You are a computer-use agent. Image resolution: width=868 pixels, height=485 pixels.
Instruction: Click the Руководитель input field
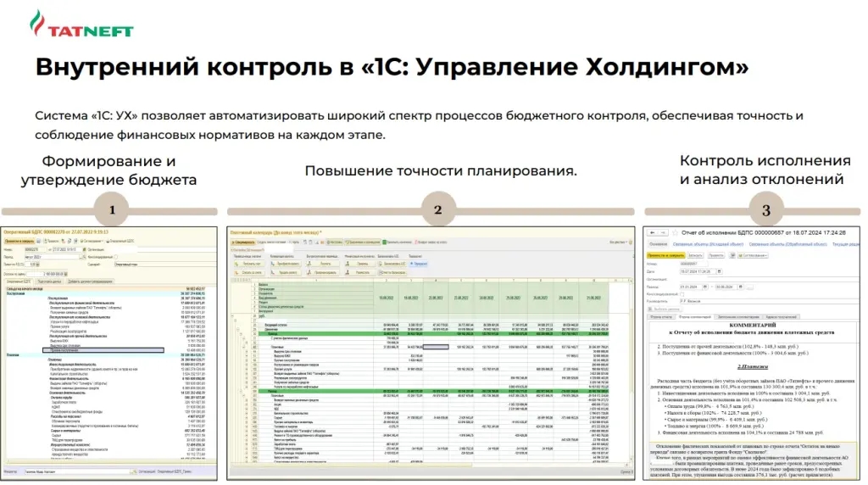770,301
